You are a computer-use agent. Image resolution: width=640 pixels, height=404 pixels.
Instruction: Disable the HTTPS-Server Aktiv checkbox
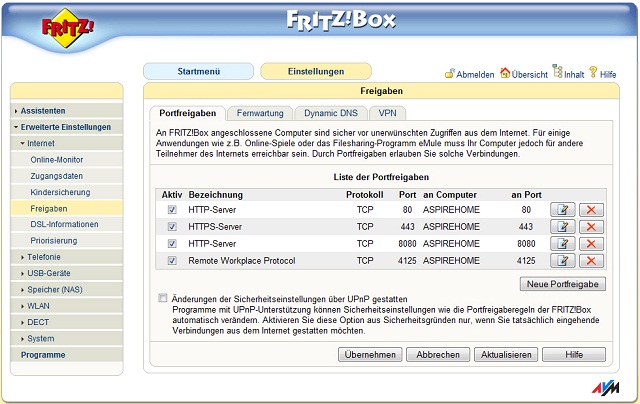click(x=172, y=227)
